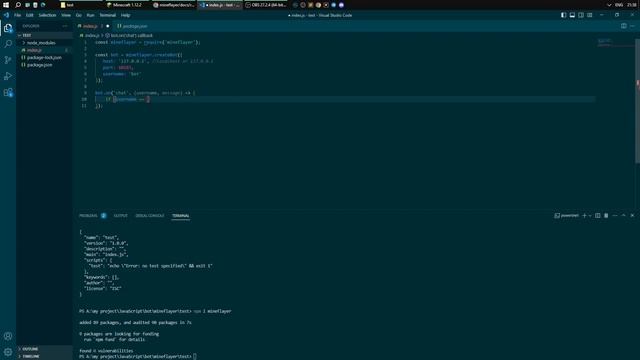Collapse the TEST project folder header
Viewport: 640px width, 360px height.
pyautogui.click(x=44, y=36)
